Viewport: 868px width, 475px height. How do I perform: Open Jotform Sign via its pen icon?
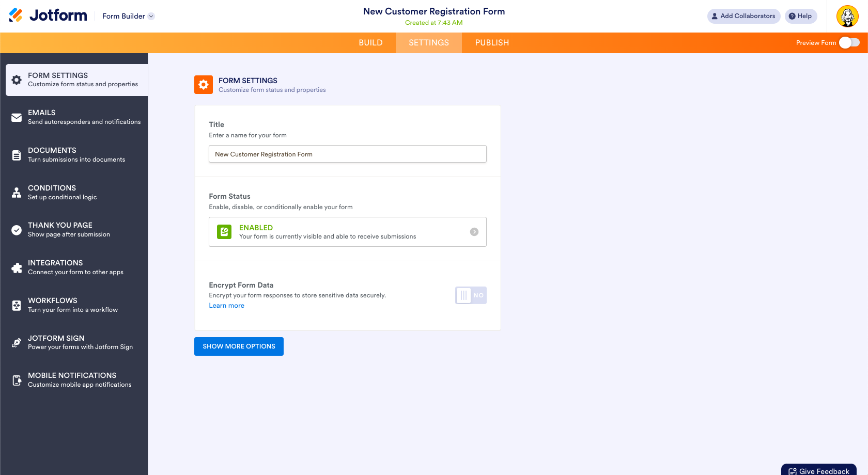point(17,343)
